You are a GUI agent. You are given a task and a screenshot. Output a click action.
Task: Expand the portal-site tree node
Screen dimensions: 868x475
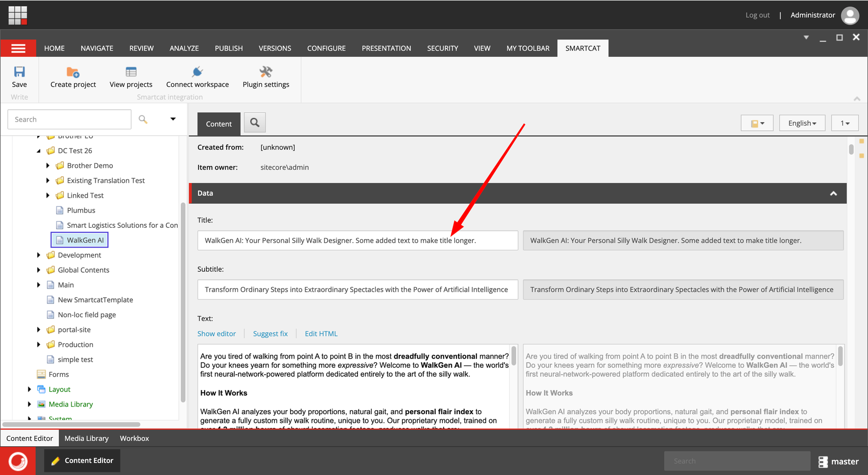39,330
